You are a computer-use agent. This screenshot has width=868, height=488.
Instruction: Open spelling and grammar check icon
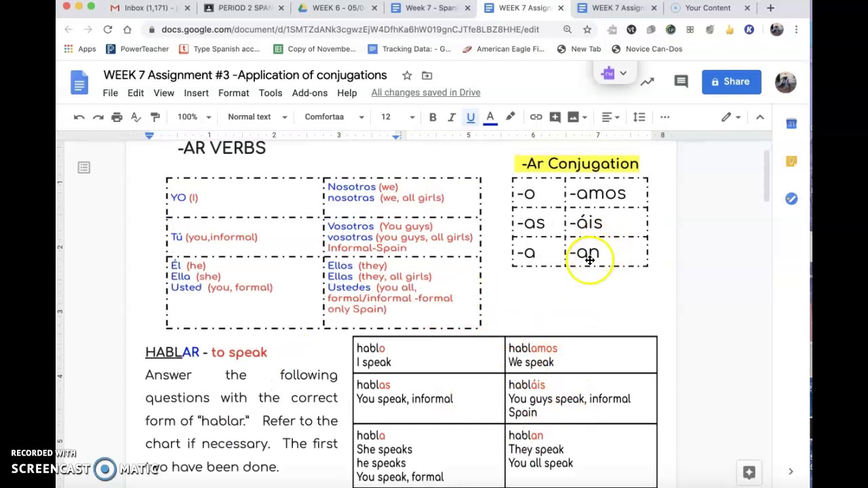click(x=136, y=117)
